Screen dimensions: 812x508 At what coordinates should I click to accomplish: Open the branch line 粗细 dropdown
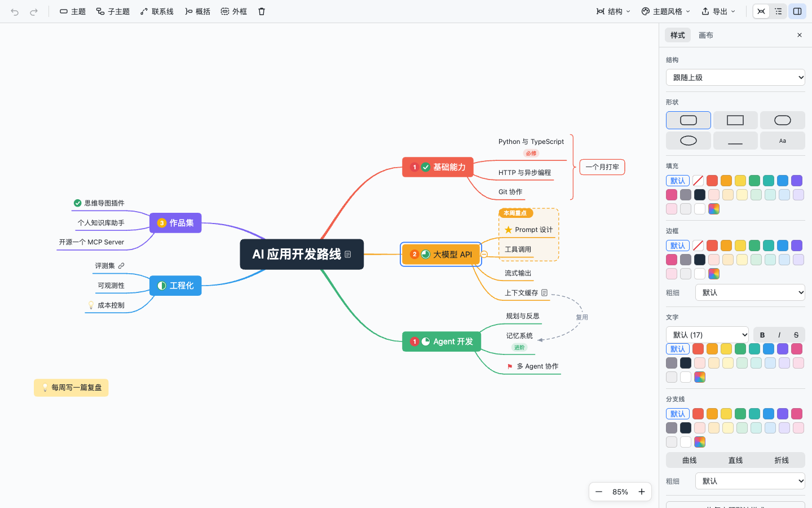tap(750, 481)
